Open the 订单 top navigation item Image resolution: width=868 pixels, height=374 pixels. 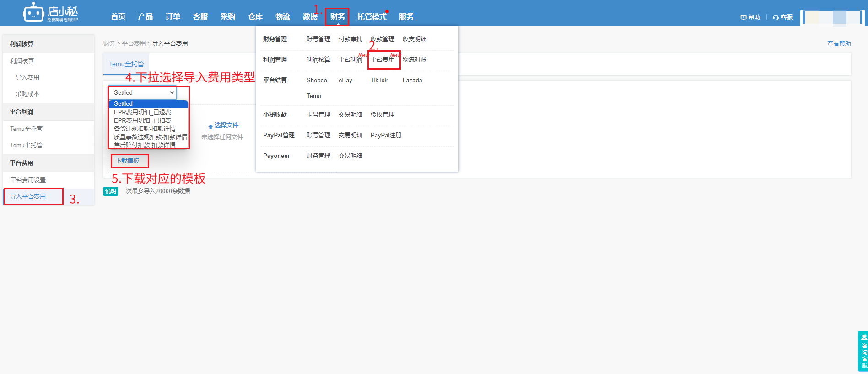(x=173, y=16)
